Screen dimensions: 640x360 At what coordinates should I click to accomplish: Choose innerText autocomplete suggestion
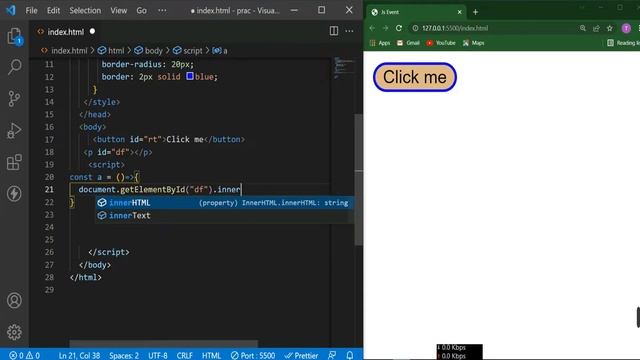[224, 215]
